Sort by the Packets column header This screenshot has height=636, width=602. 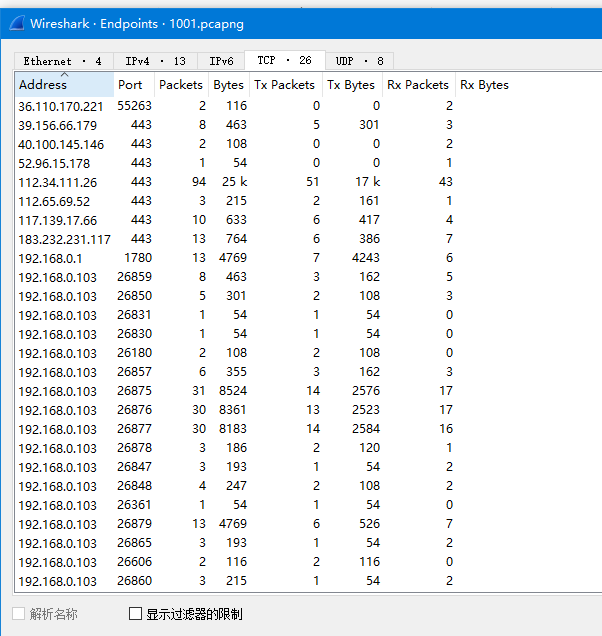(x=181, y=84)
